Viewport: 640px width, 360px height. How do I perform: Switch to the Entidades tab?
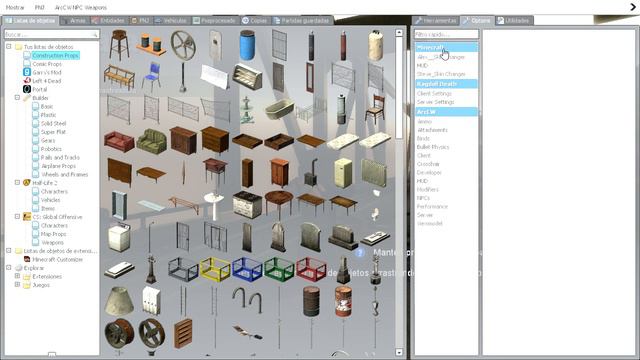click(x=109, y=20)
